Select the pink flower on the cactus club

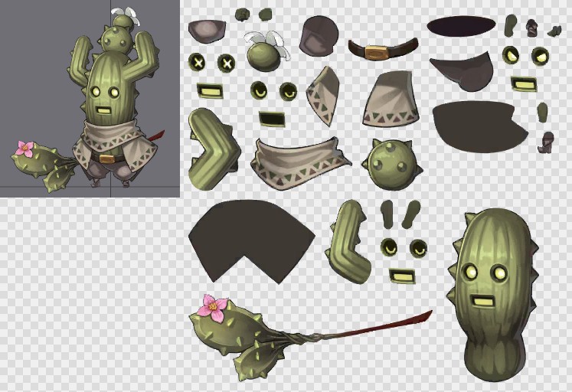(213, 308)
